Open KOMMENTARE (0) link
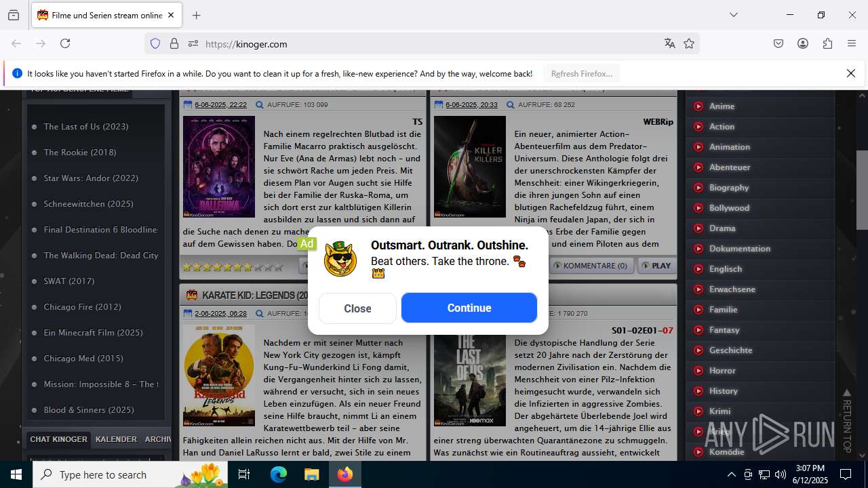Image resolution: width=868 pixels, height=488 pixels. point(590,266)
